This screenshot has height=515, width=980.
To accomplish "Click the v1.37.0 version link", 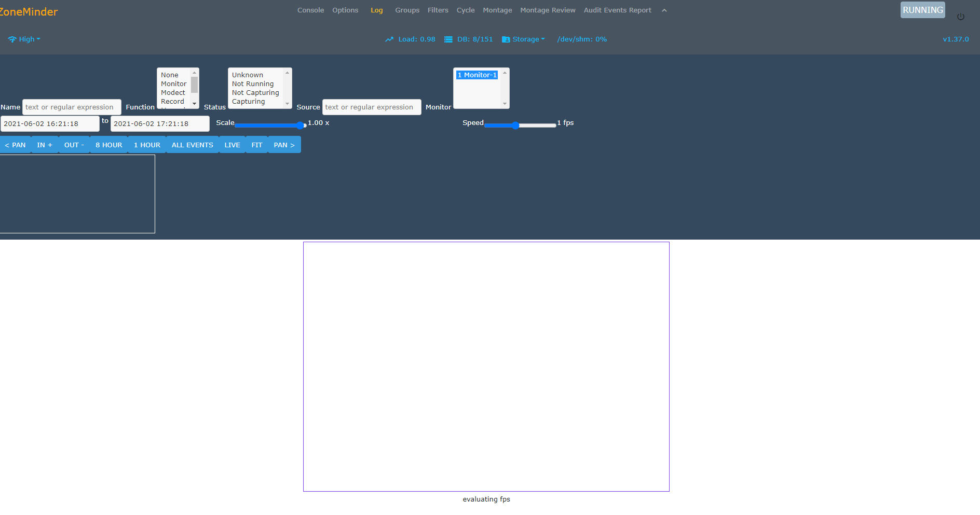I will [x=956, y=39].
